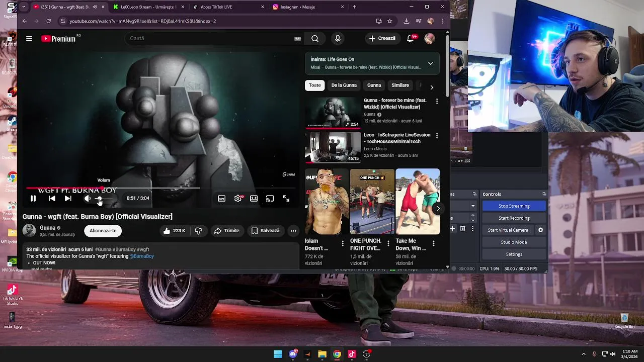
Task: Skip to the previous video
Action: click(x=52, y=199)
